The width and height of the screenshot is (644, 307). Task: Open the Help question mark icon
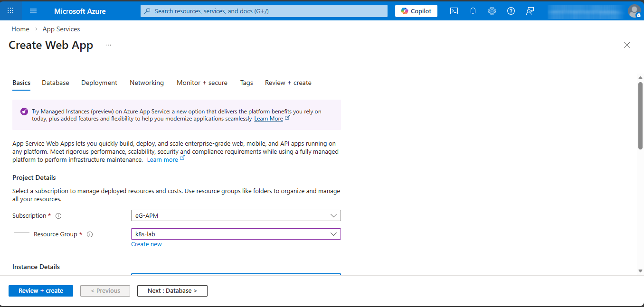(x=511, y=11)
